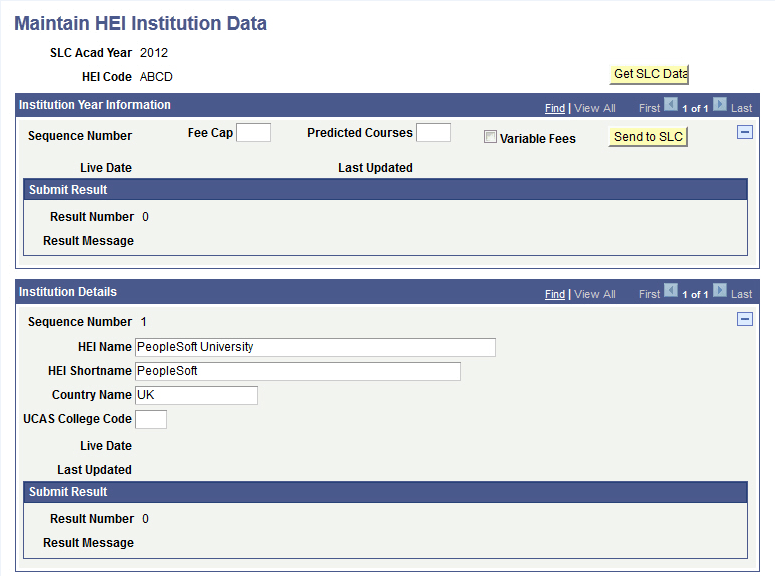Viewport: 775px width, 576px height.
Task: Click into the Country Name field
Action: 196,395
